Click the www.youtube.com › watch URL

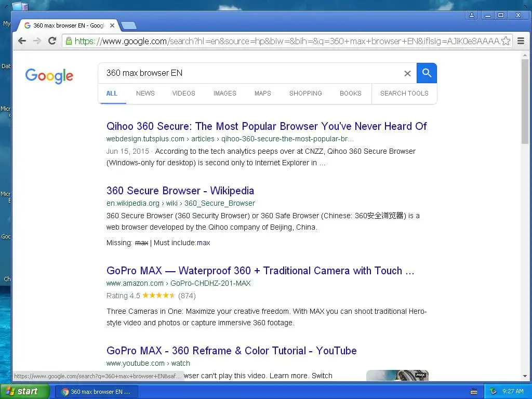pyautogui.click(x=148, y=363)
